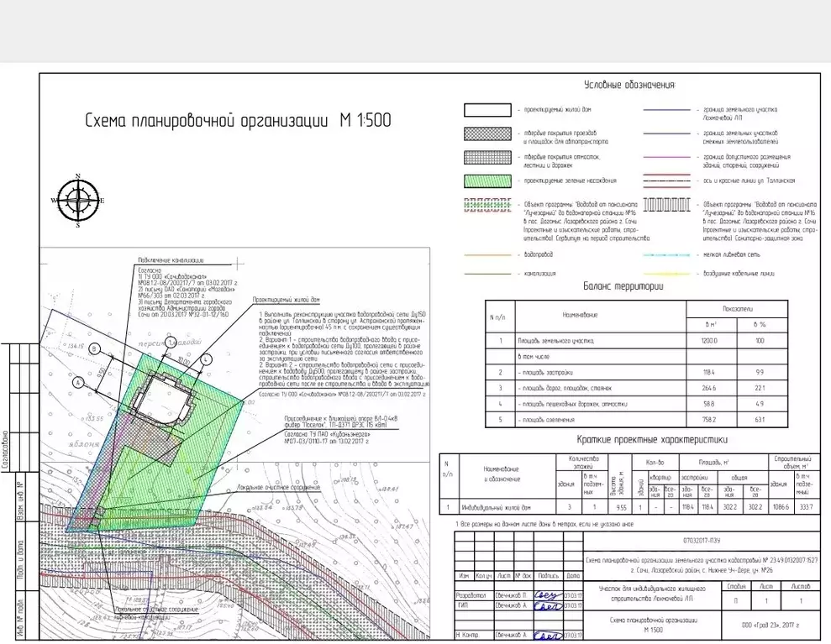This screenshot has width=831, height=644.
Task: Click the 'канализация' legend label
Action: [x=539, y=274]
